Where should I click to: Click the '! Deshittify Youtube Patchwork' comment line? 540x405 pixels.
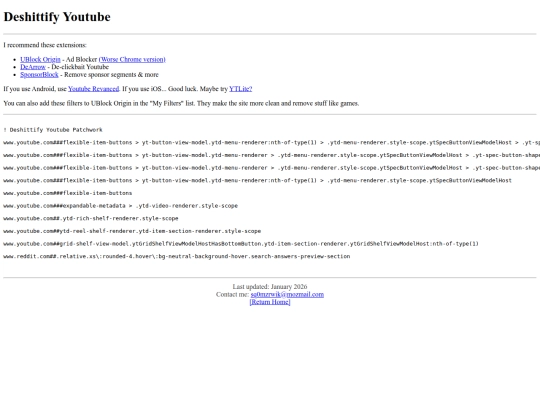click(x=53, y=130)
